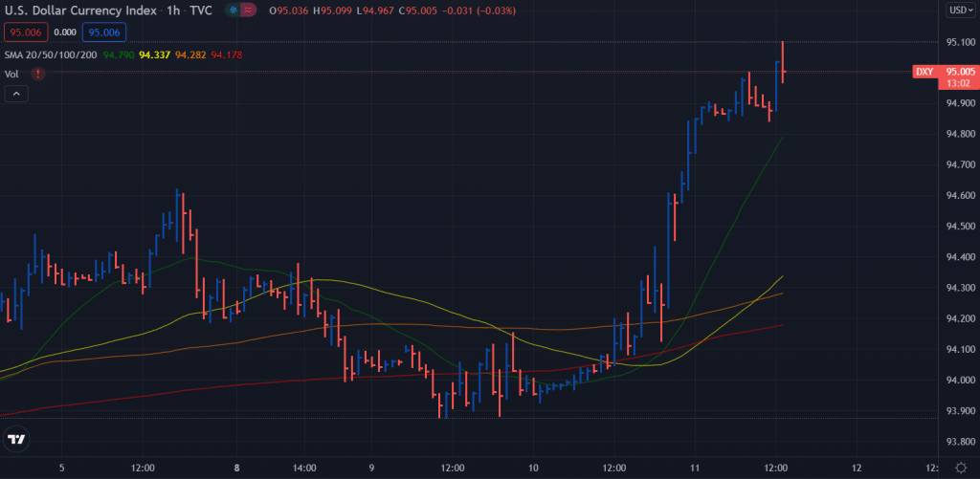Image resolution: width=980 pixels, height=479 pixels.
Task: Click the Open value O95.036
Action: [289, 11]
